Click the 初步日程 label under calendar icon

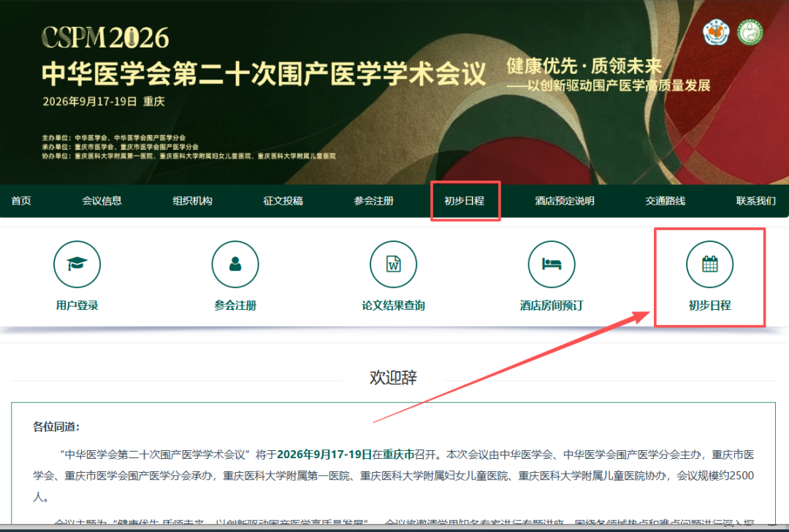click(x=709, y=305)
